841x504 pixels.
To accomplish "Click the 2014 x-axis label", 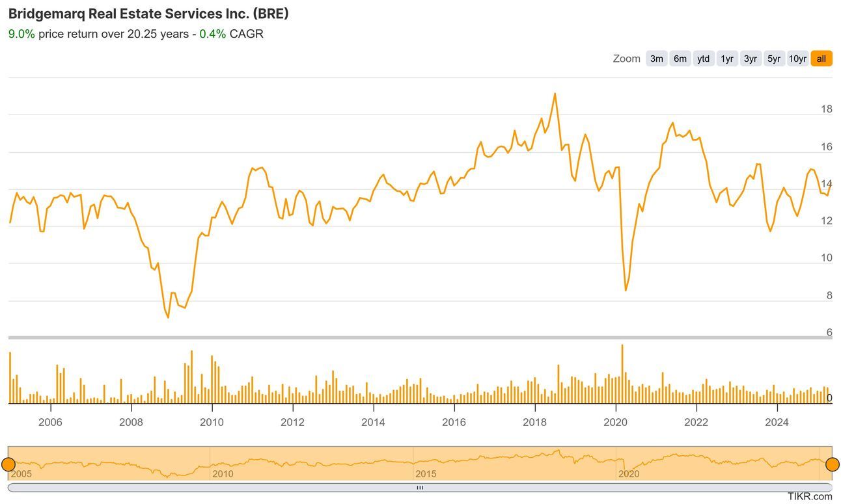I will tap(373, 422).
